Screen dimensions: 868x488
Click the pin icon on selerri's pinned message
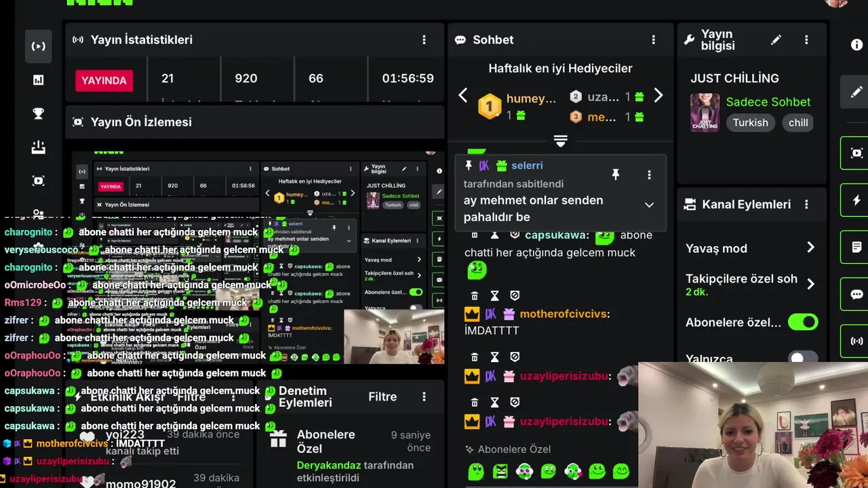pos(616,175)
